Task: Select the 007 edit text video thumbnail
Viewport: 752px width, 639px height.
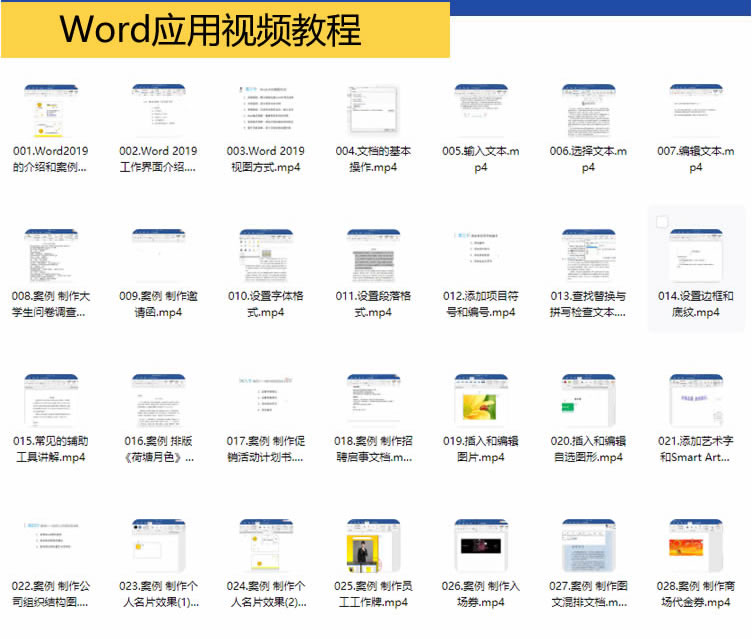Action: 695,111
